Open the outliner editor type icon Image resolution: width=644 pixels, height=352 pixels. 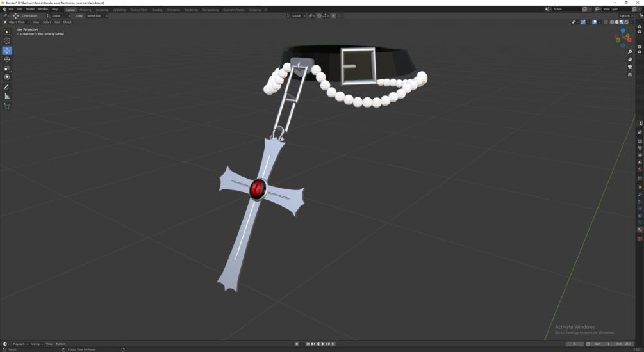point(641,15)
